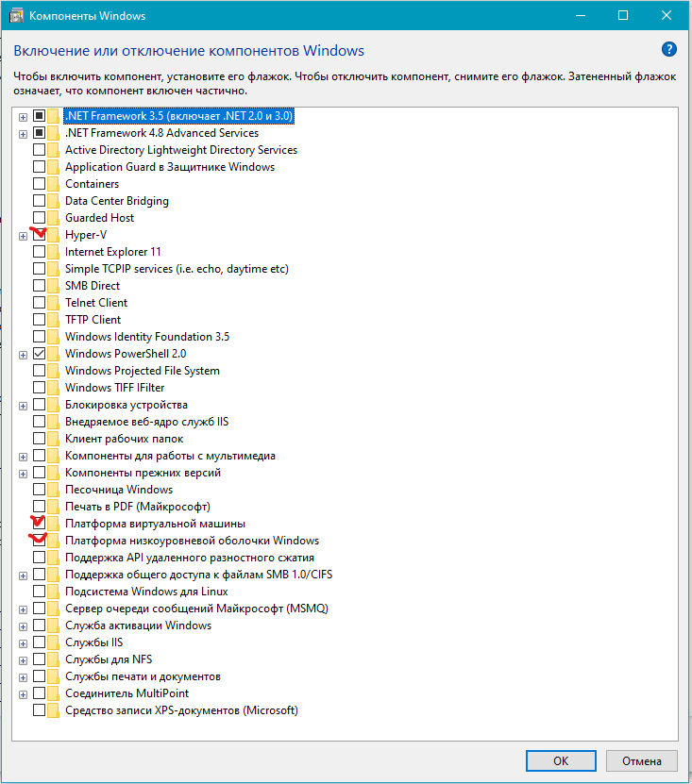692x784 pixels.
Task: Toggle the Telnet Client checkbox
Action: (x=39, y=303)
